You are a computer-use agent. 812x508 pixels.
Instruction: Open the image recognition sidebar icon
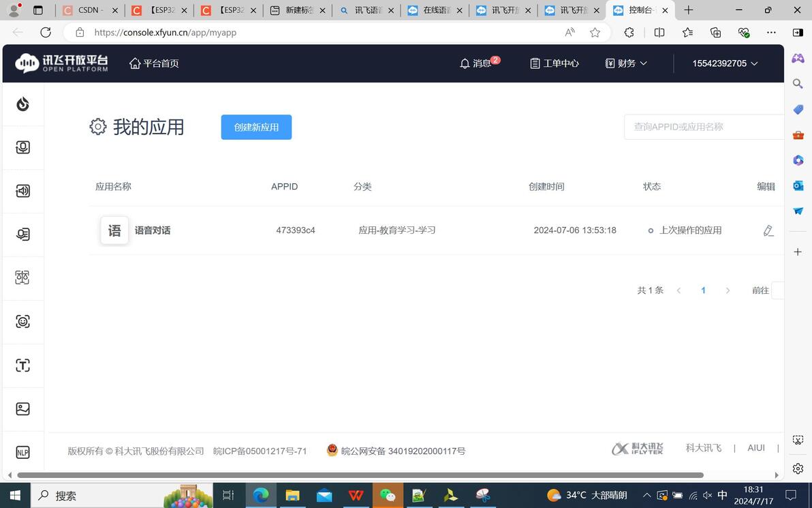point(22,409)
